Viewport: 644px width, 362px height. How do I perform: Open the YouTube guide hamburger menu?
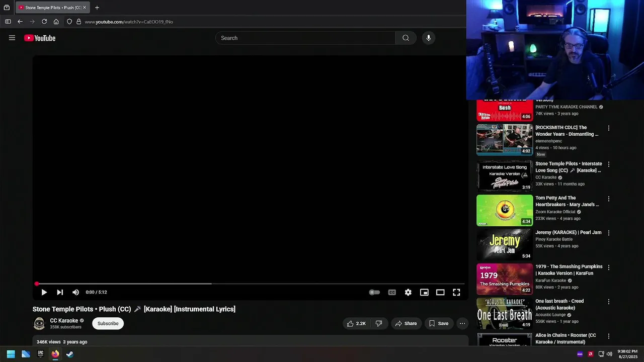12,38
